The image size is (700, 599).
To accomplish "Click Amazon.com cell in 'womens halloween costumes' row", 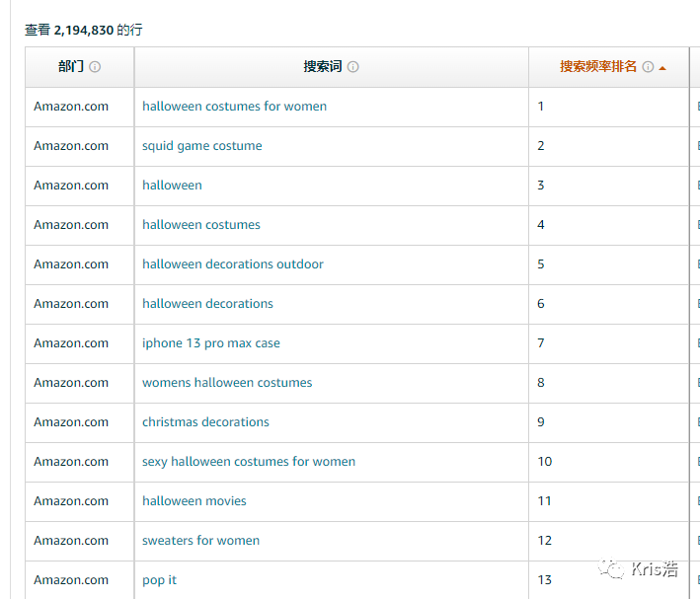I will pyautogui.click(x=79, y=383).
